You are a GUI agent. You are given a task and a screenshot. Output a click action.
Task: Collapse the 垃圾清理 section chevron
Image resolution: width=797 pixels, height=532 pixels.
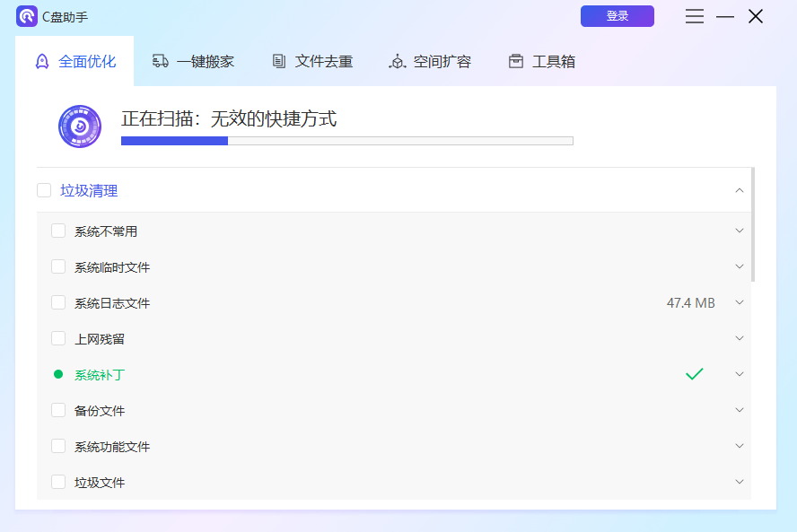(739, 190)
